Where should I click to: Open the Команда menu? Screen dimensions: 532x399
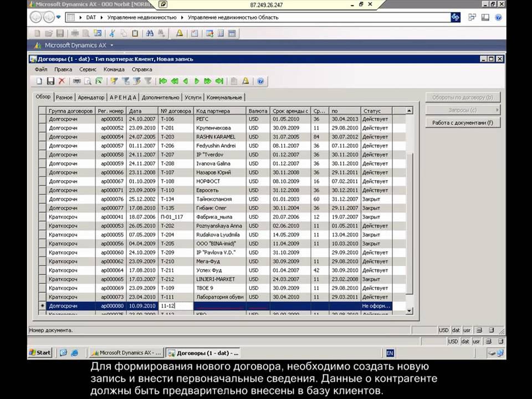114,69
